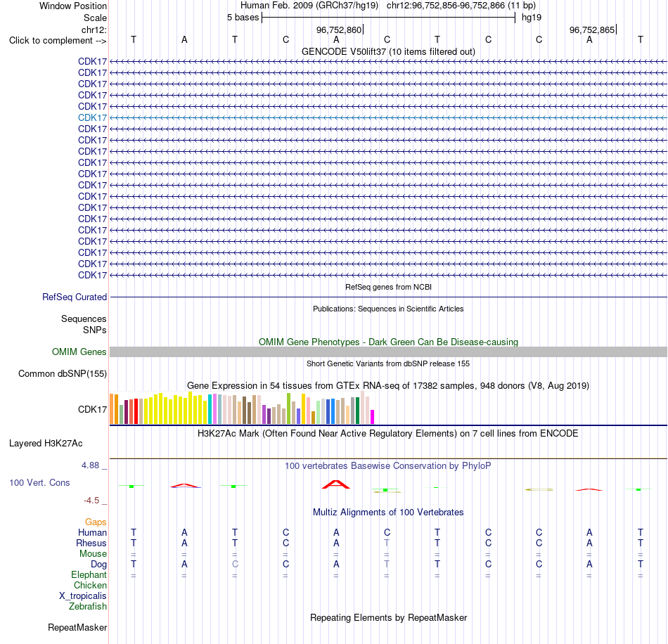The image size is (668, 644).
Task: Open the OMIM Gene Phenotypes track title
Action: [x=388, y=342]
